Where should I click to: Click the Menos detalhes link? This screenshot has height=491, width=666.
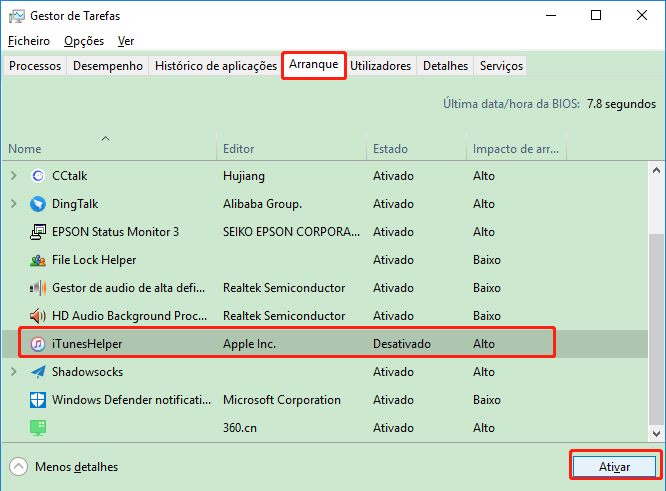tap(76, 467)
